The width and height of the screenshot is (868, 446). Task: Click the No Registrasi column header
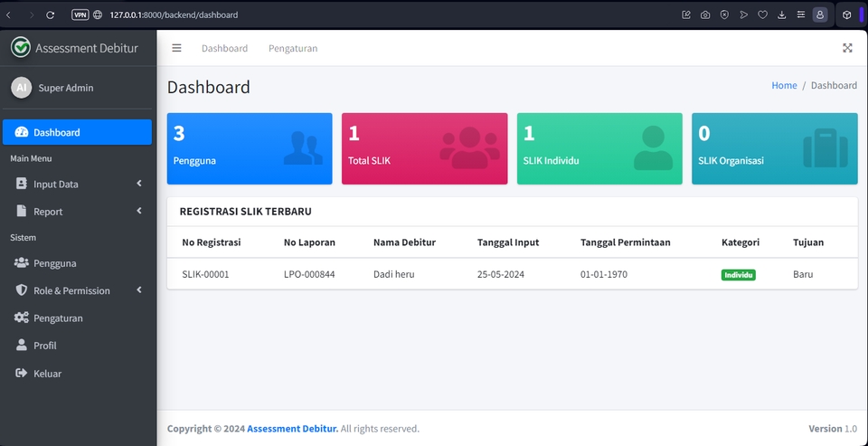tap(212, 242)
